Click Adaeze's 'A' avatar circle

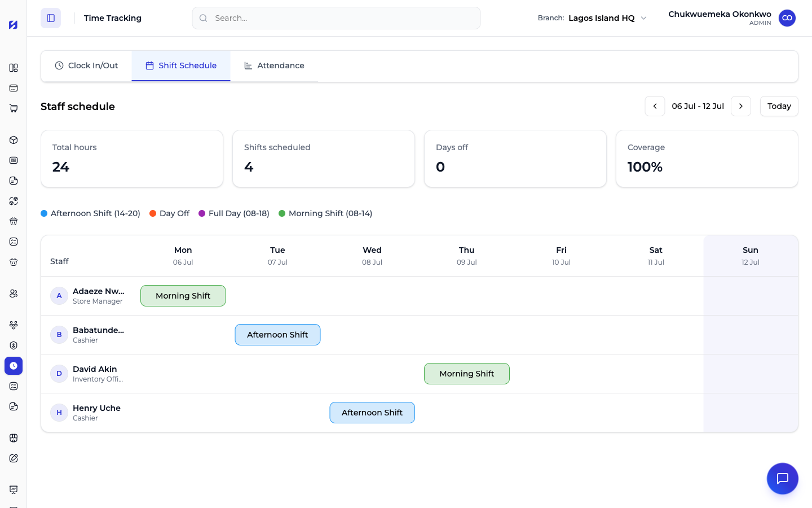(59, 296)
